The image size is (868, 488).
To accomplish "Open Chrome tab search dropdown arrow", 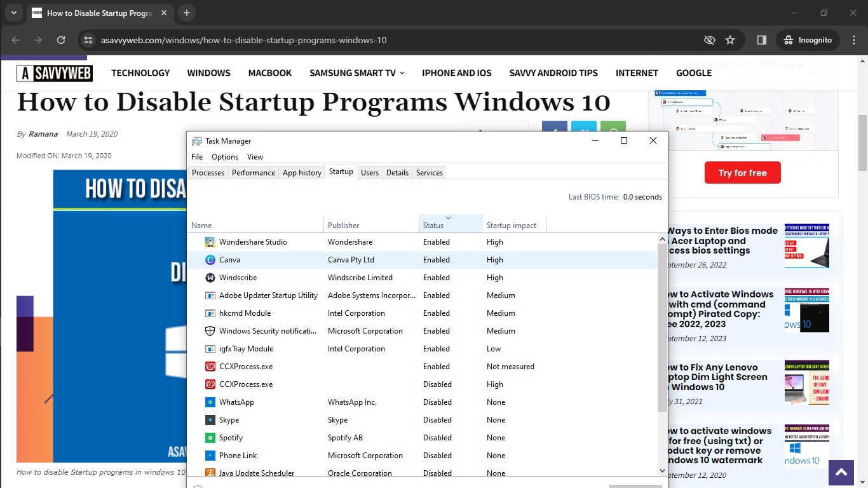I will click(x=13, y=13).
